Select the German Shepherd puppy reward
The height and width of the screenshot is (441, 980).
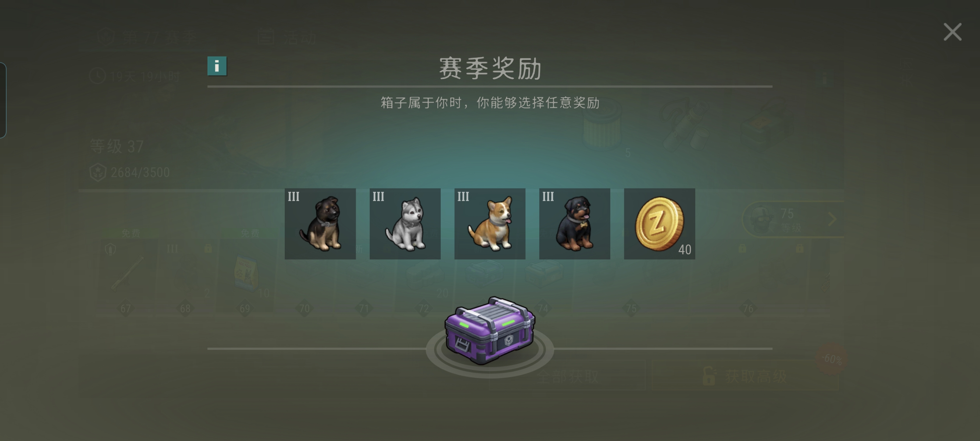(320, 223)
